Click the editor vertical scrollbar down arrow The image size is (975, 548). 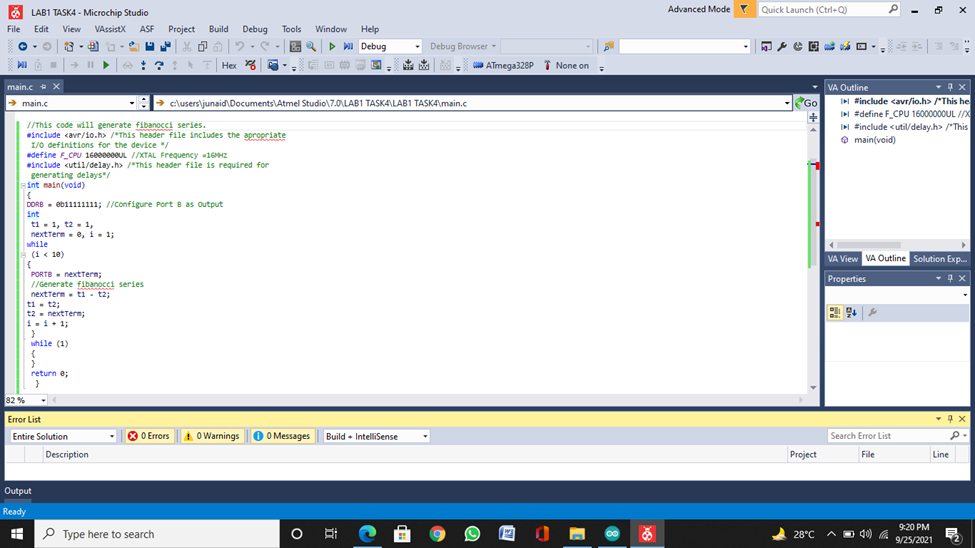(813, 388)
